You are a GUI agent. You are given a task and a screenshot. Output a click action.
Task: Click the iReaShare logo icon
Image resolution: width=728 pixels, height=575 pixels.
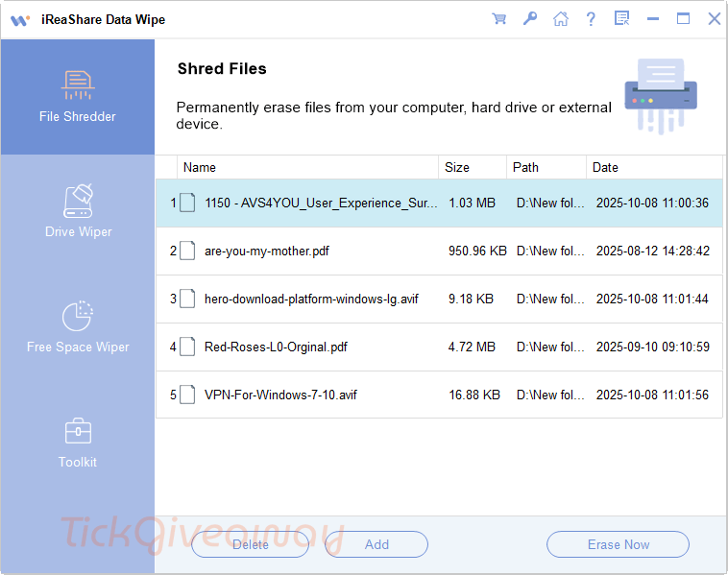(x=20, y=20)
